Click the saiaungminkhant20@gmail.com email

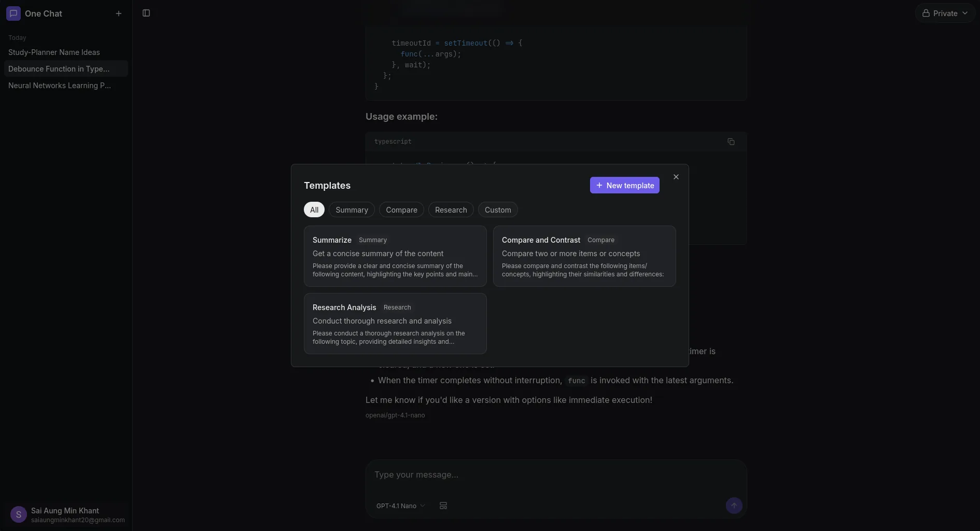pyautogui.click(x=78, y=520)
